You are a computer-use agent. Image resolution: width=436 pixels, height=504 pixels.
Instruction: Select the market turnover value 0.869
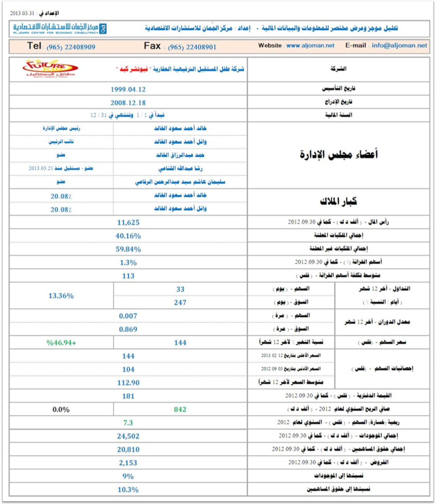tap(128, 329)
